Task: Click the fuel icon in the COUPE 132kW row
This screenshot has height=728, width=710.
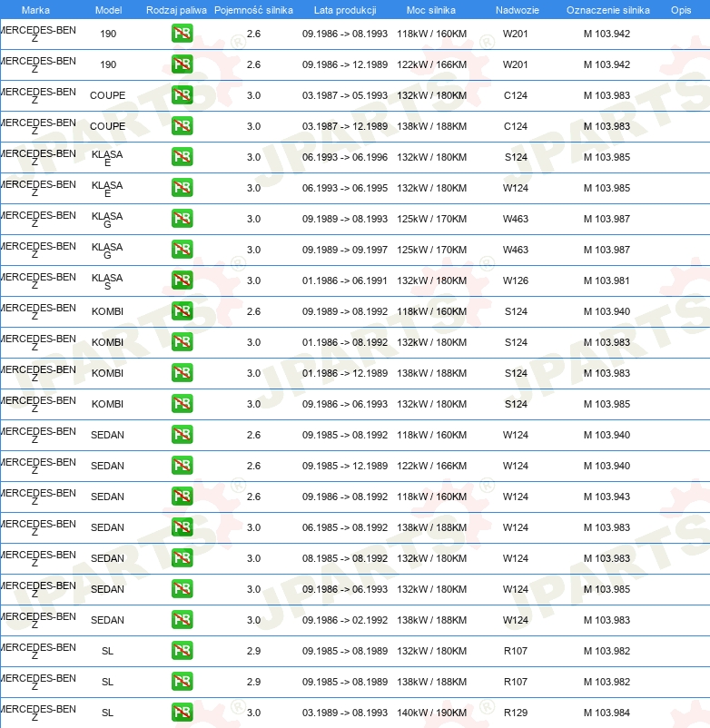Action: pyautogui.click(x=182, y=95)
